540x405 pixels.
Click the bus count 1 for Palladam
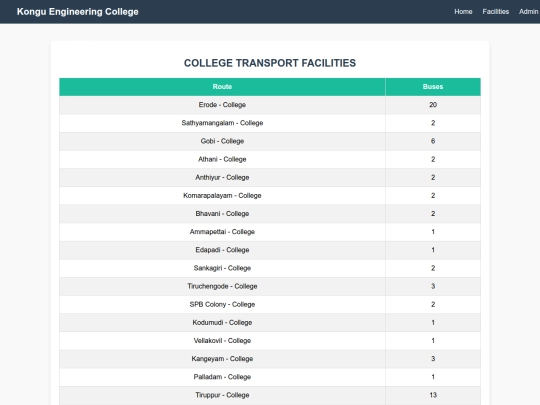tap(433, 377)
